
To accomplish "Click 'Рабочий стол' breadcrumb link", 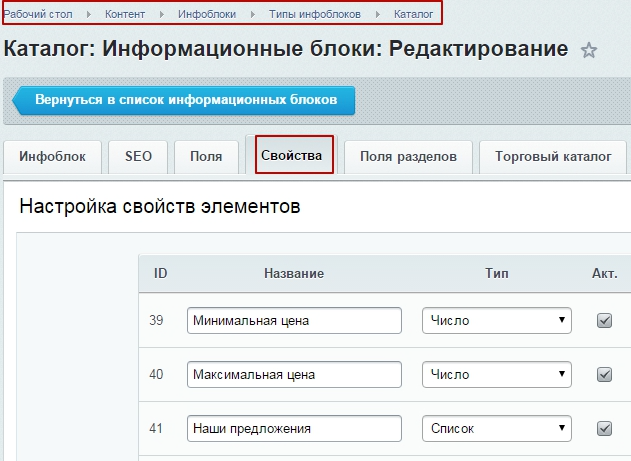I will [x=38, y=14].
